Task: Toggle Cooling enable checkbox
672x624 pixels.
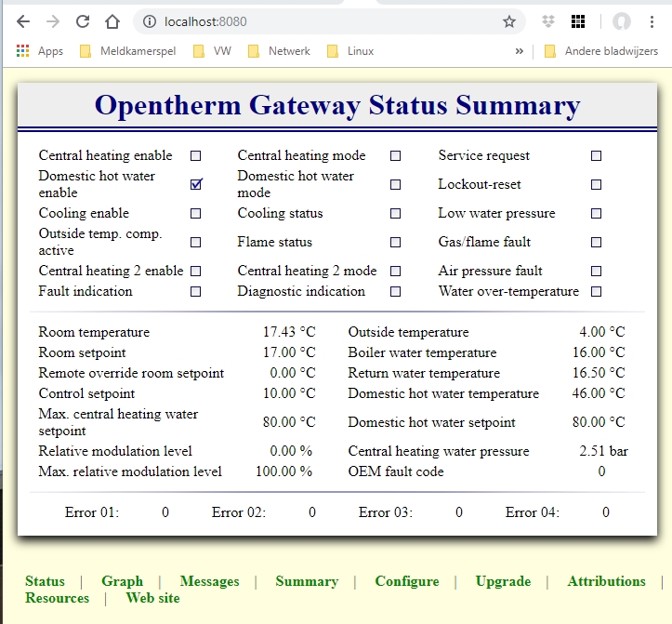Action: click(x=195, y=214)
